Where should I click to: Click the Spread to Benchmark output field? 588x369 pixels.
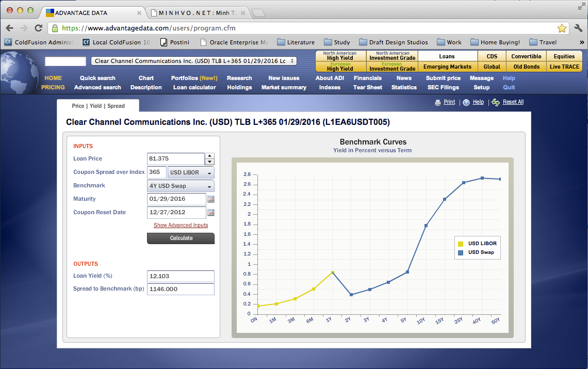(x=181, y=290)
